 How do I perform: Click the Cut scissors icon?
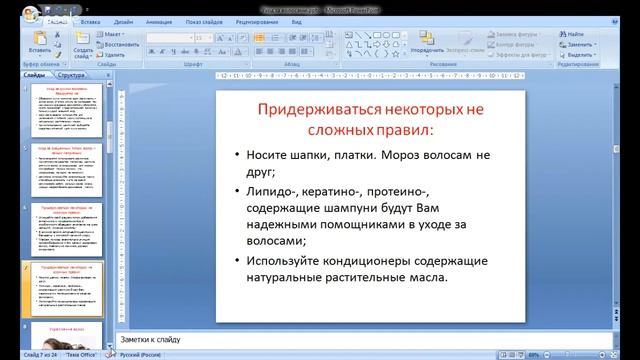coord(58,35)
